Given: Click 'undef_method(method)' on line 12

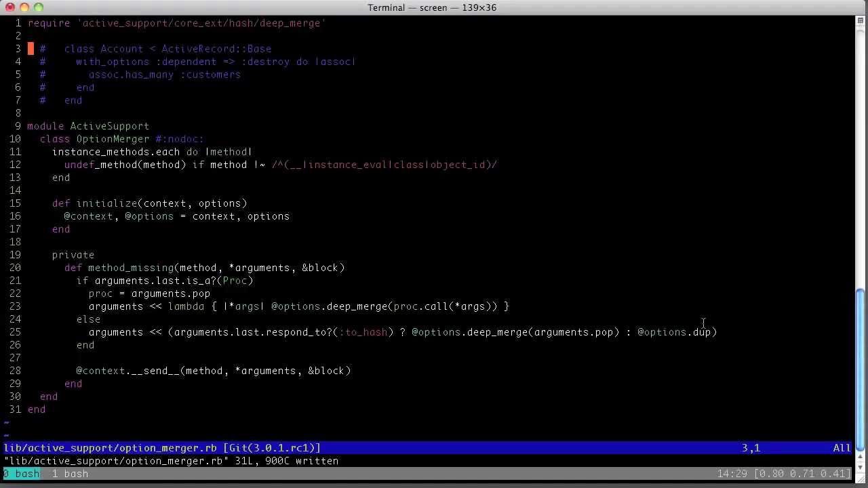Looking at the screenshot, I should [x=125, y=165].
